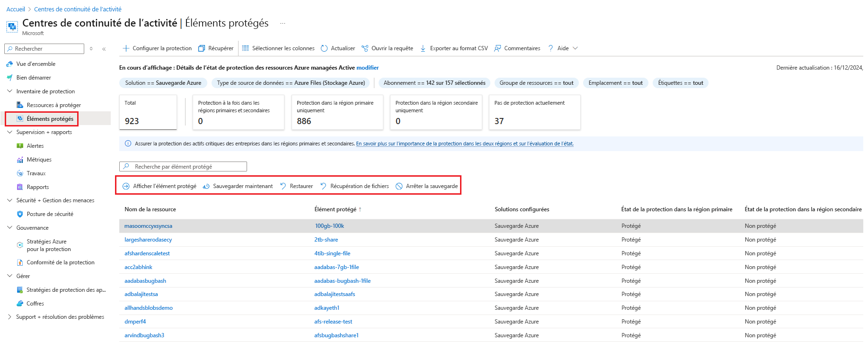Click the information icon in the blue banner
868x342 pixels.
[128, 144]
